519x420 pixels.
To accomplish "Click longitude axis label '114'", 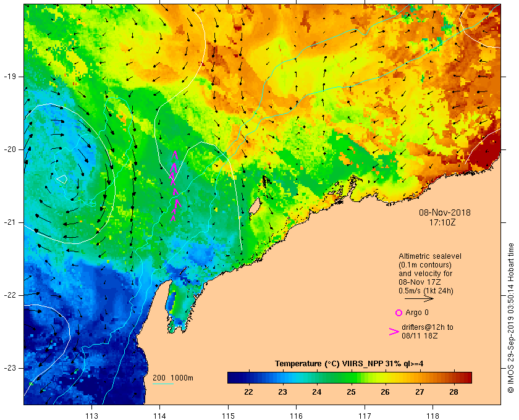I will click(x=160, y=416).
